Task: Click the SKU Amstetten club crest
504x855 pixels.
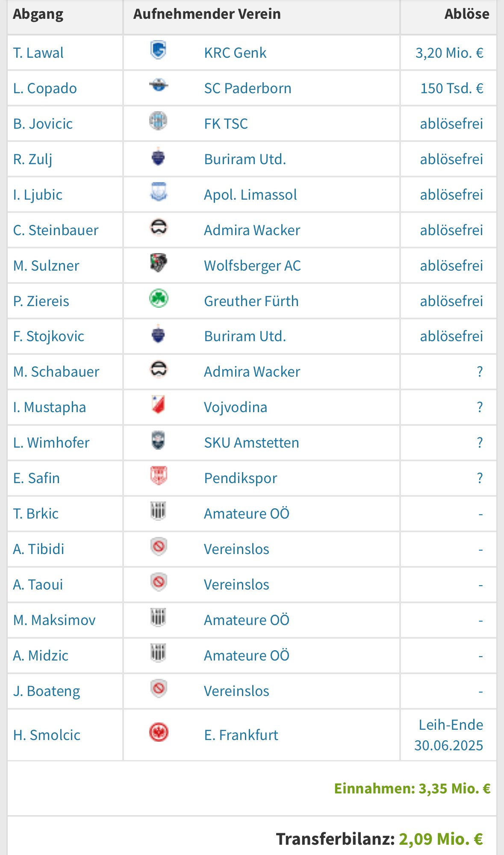Action: click(158, 440)
